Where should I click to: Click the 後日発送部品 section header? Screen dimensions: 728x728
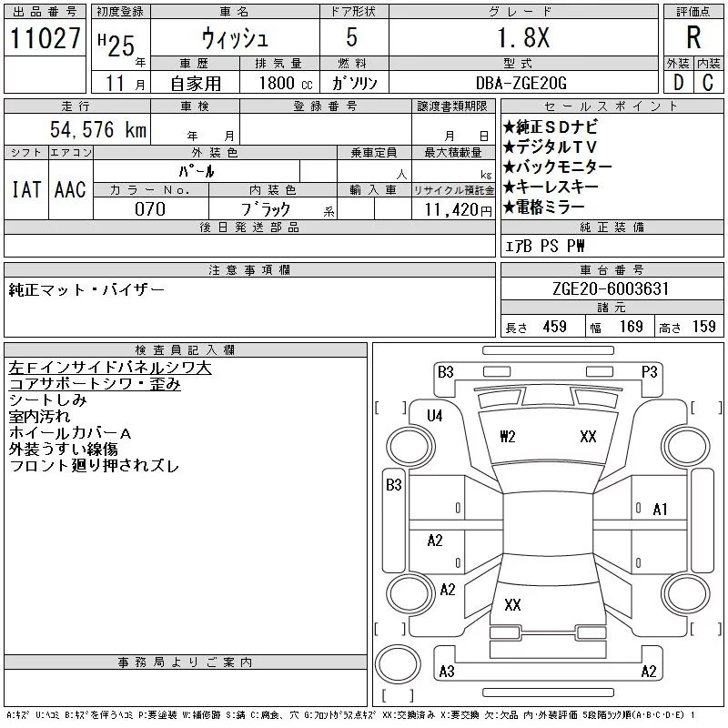pyautogui.click(x=249, y=227)
